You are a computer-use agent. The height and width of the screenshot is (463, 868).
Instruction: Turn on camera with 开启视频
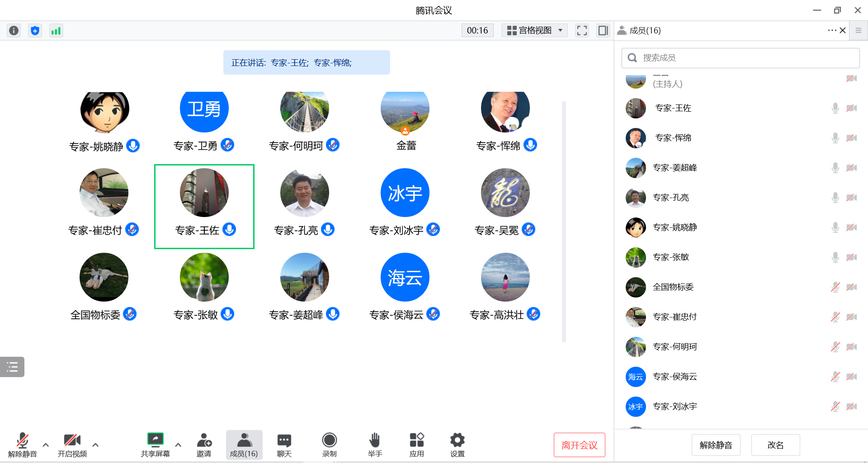[x=72, y=445]
